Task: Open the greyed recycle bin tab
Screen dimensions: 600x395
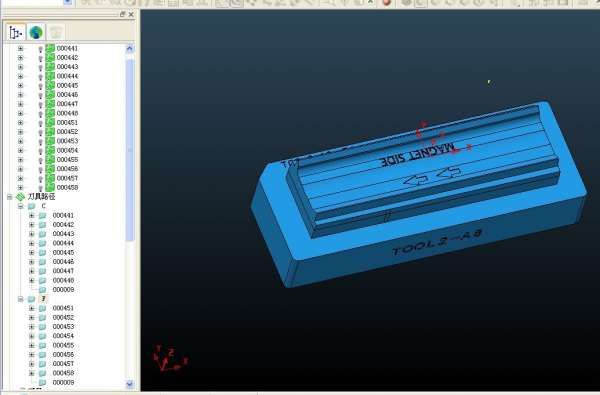Action: click(x=56, y=33)
